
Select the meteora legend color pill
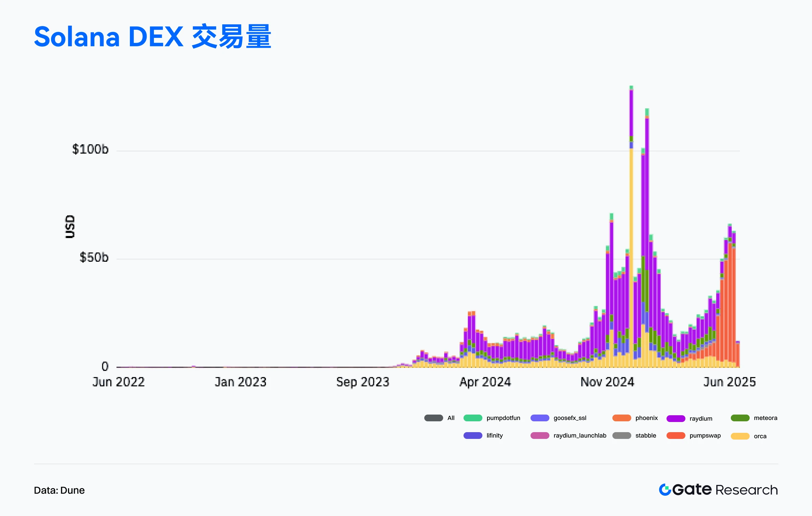[x=740, y=418]
